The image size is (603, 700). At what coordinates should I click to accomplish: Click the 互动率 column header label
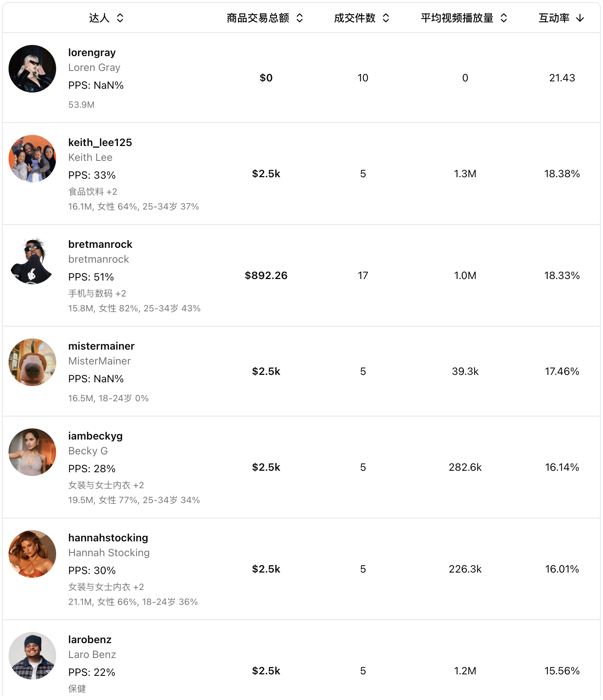click(x=554, y=18)
